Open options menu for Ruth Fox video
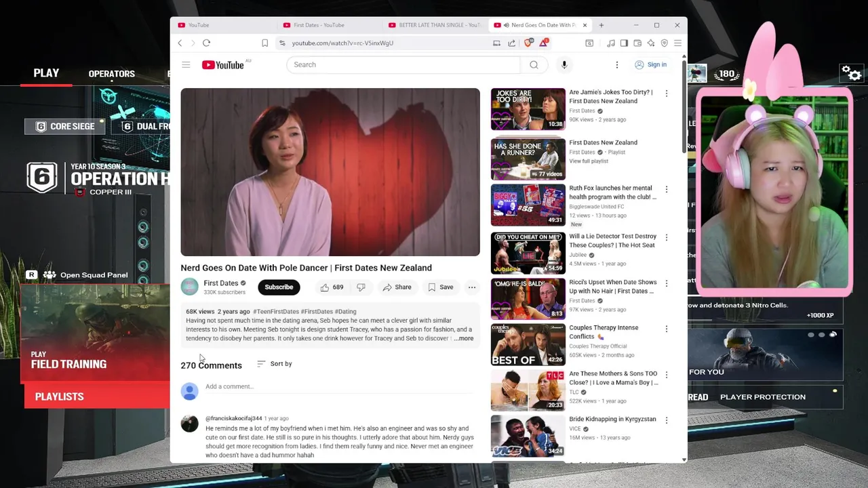The image size is (868, 488). (x=666, y=190)
